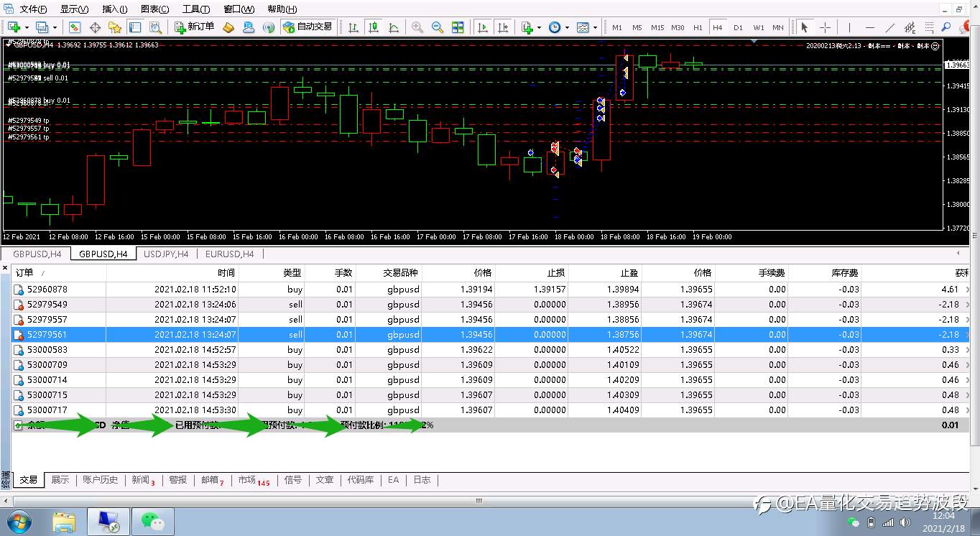Open the 日志 terminal tab

click(x=422, y=480)
